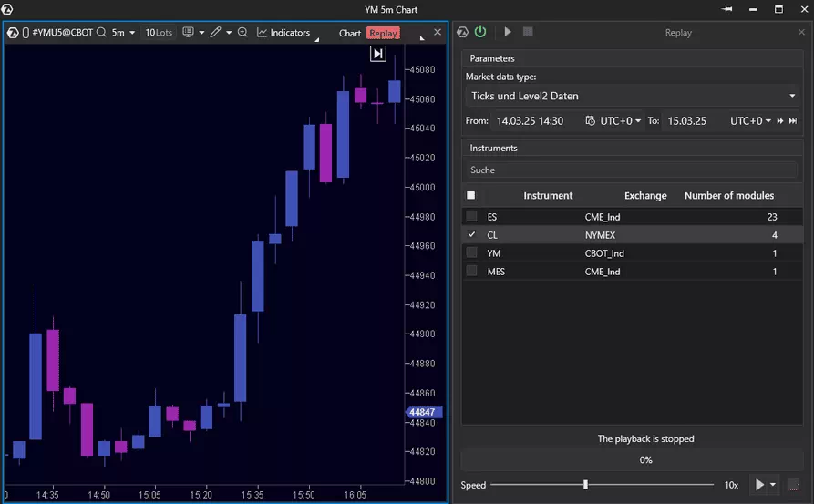Check the MES instrument checkbox
The height and width of the screenshot is (504, 814).
(471, 271)
